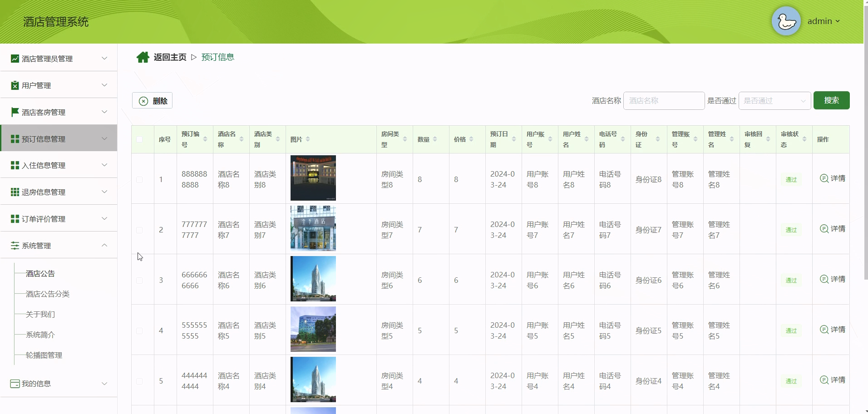Sort by 用户账号 column arrows
Image resolution: width=868 pixels, height=414 pixels.
pyautogui.click(x=550, y=139)
